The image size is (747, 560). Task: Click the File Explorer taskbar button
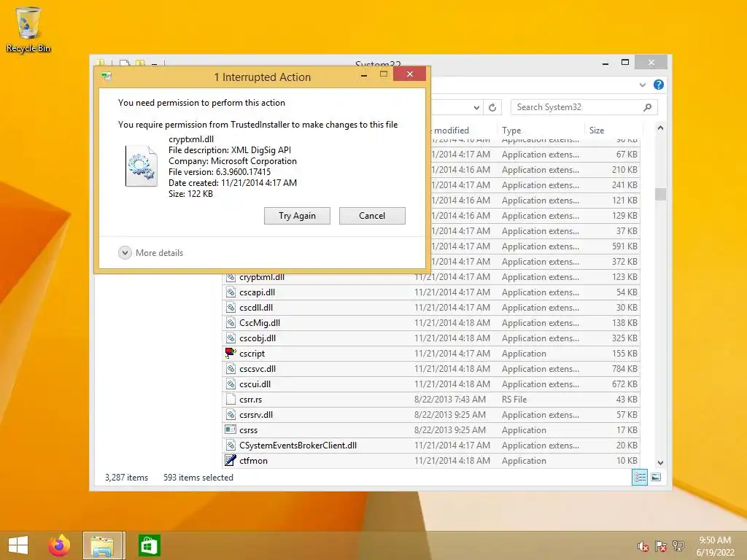104,545
